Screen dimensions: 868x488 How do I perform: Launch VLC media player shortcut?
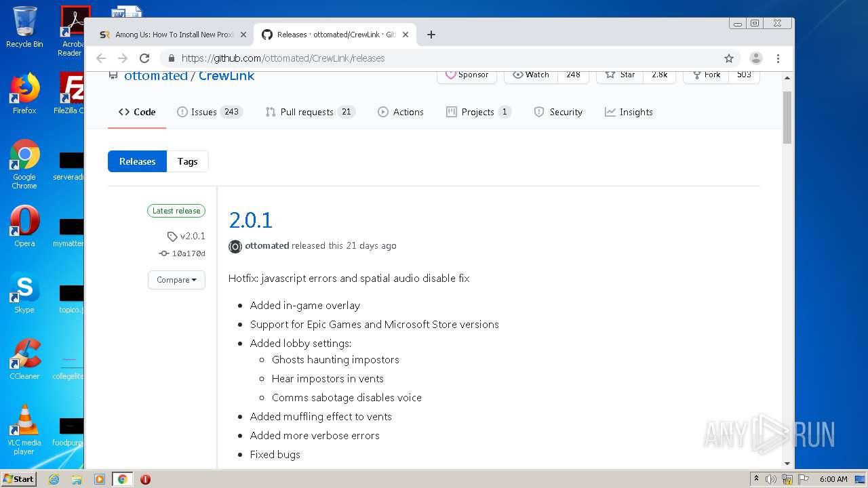click(x=24, y=430)
